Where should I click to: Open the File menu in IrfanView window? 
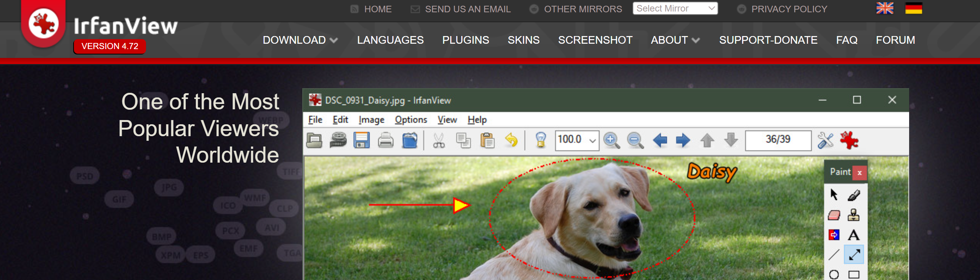[x=315, y=120]
